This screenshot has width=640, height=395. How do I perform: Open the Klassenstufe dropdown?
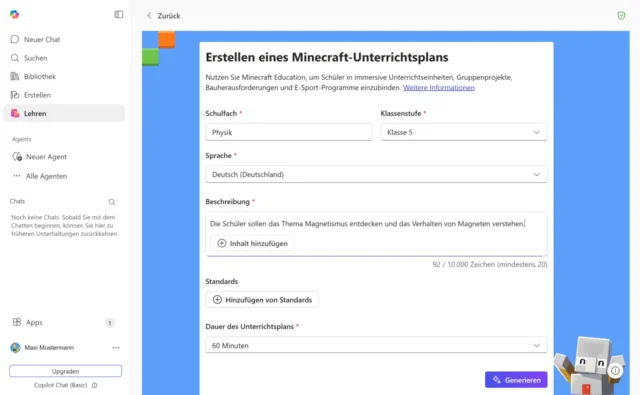[x=464, y=132]
